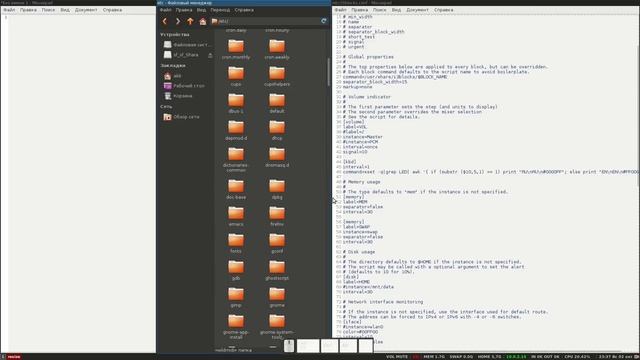Open Файл menu in left Mousepad window
Screen dimensions: 640x360
click(9, 10)
